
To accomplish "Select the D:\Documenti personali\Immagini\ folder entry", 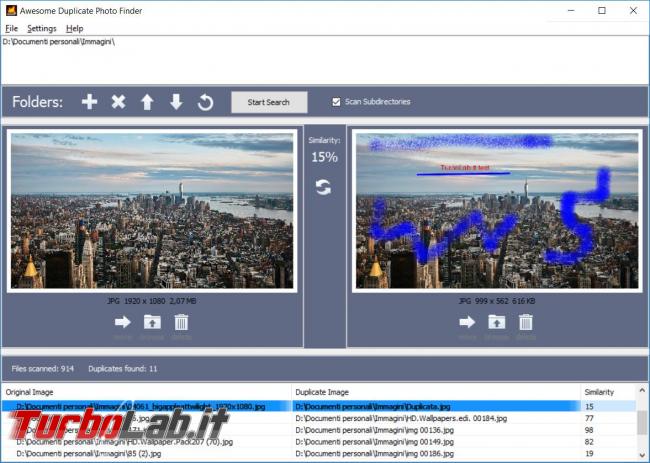I will point(58,42).
